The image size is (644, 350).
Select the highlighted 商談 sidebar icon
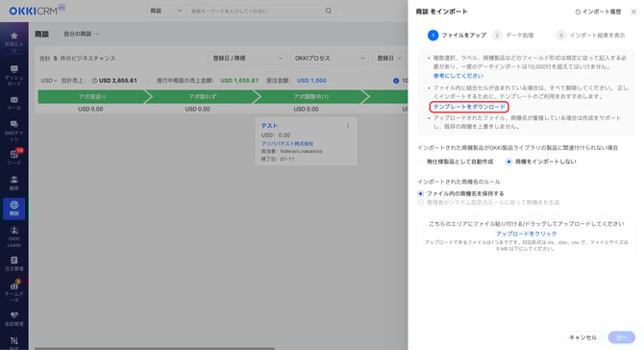click(14, 209)
